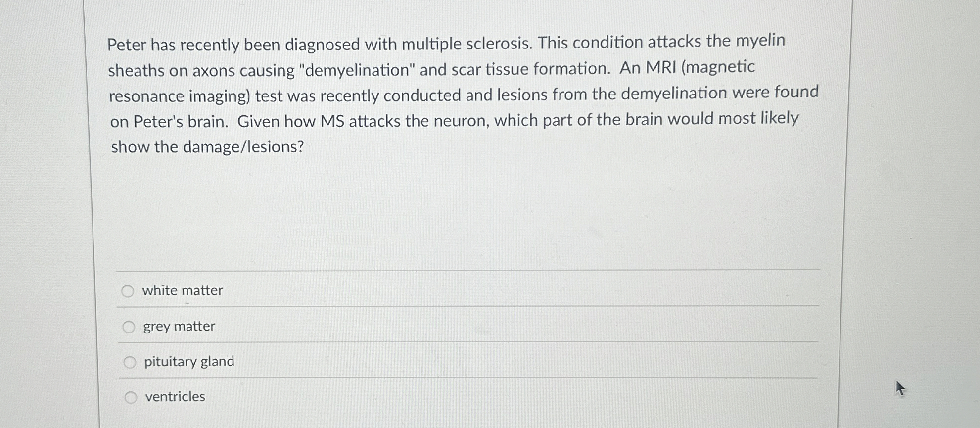Select the white matter radio button
Image resolution: width=980 pixels, height=428 pixels.
coord(130,291)
